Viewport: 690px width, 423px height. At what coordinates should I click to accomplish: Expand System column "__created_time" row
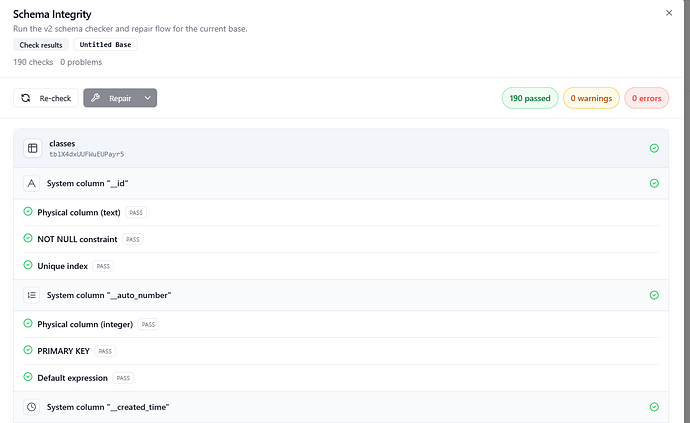(x=340, y=407)
